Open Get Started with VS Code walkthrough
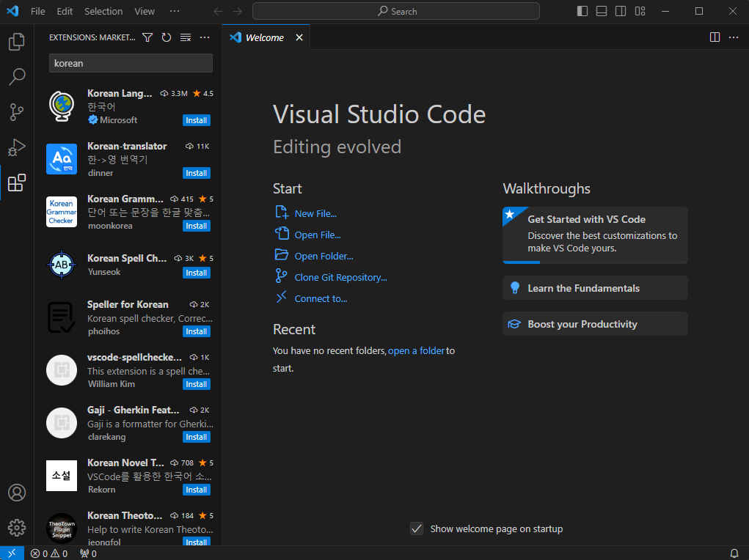 click(595, 235)
